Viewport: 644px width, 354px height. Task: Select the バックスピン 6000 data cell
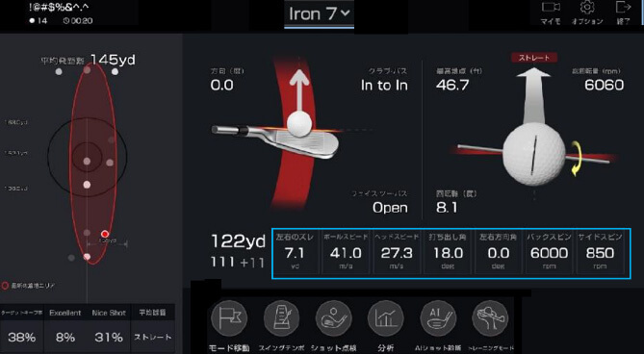pos(550,252)
